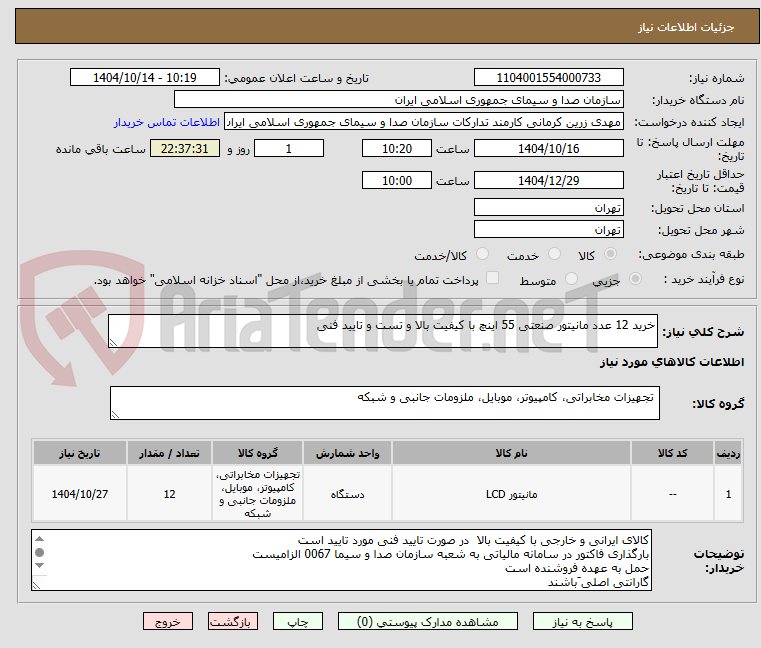761x648 pixels.
Task: Click the table group cell تجهیزات مخابراتی
Action: pyautogui.click(x=257, y=494)
